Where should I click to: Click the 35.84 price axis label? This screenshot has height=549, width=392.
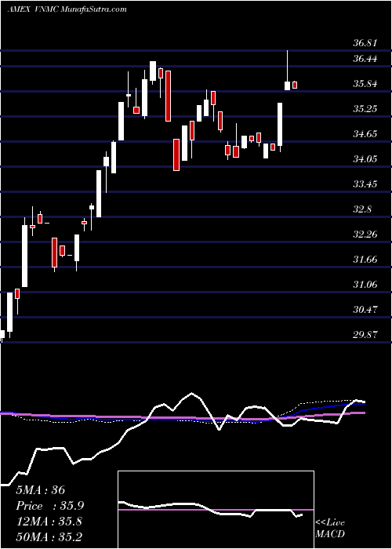pos(365,84)
